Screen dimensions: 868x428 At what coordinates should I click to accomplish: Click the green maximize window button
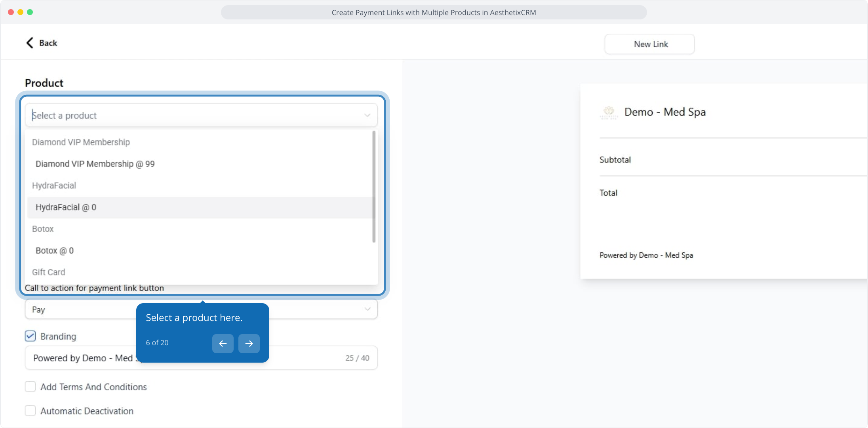(x=30, y=12)
